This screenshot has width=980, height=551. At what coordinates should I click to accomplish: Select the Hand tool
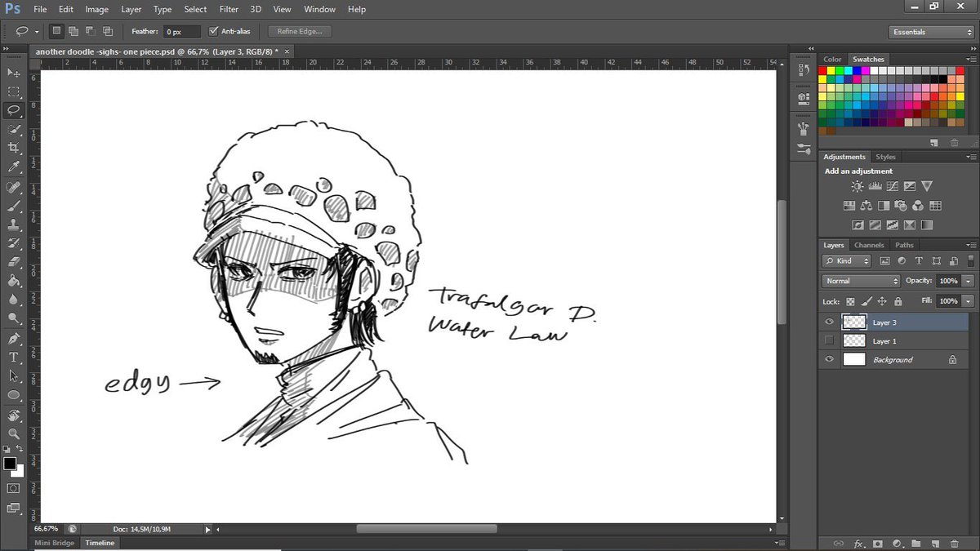point(14,415)
